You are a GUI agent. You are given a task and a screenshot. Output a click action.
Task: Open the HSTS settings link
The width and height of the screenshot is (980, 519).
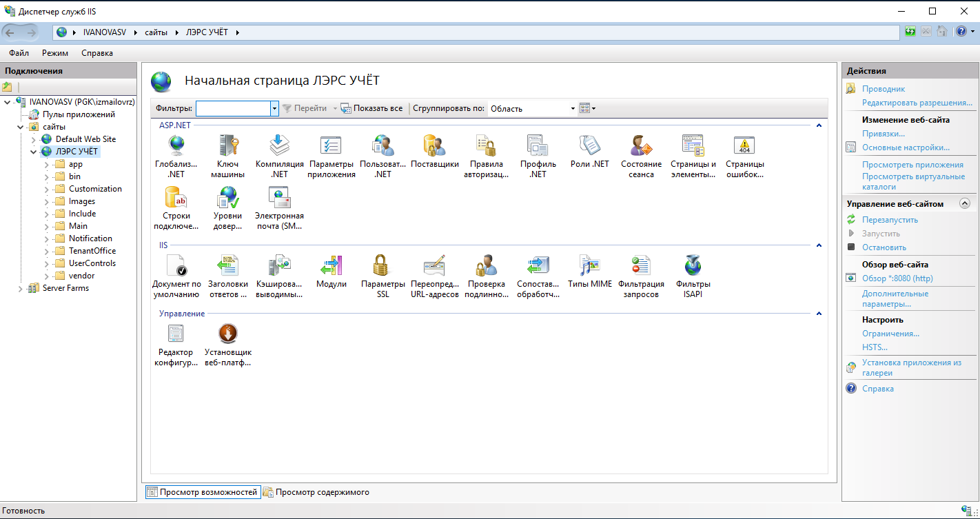point(875,347)
